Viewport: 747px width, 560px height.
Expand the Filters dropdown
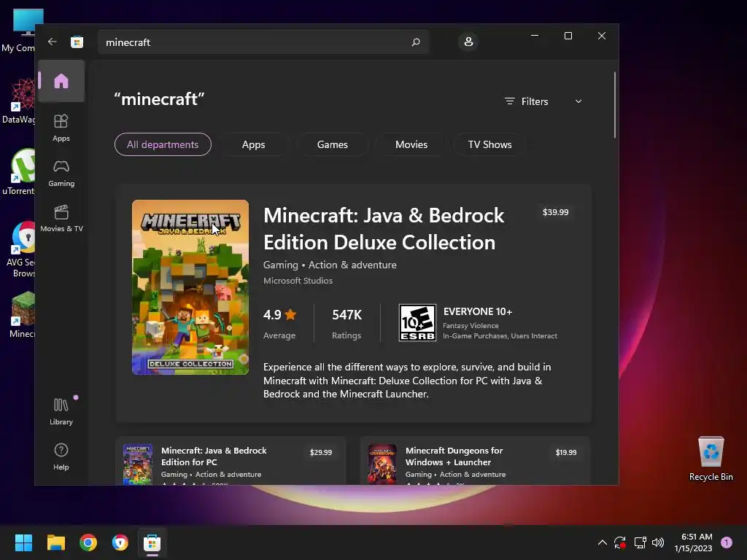543,101
